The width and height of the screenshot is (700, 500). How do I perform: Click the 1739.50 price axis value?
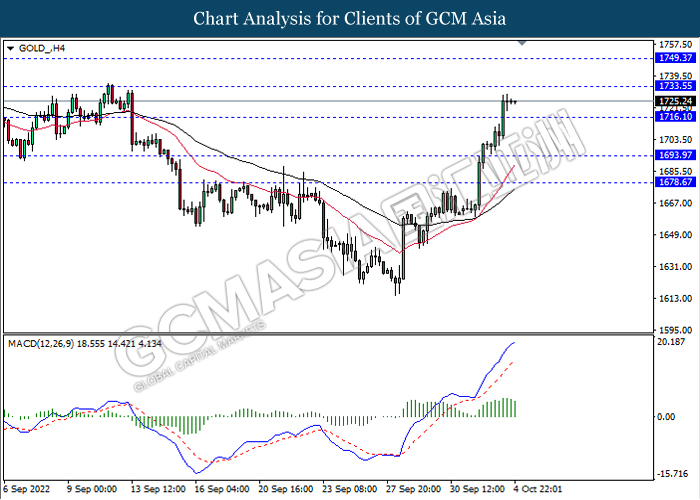[x=675, y=76]
